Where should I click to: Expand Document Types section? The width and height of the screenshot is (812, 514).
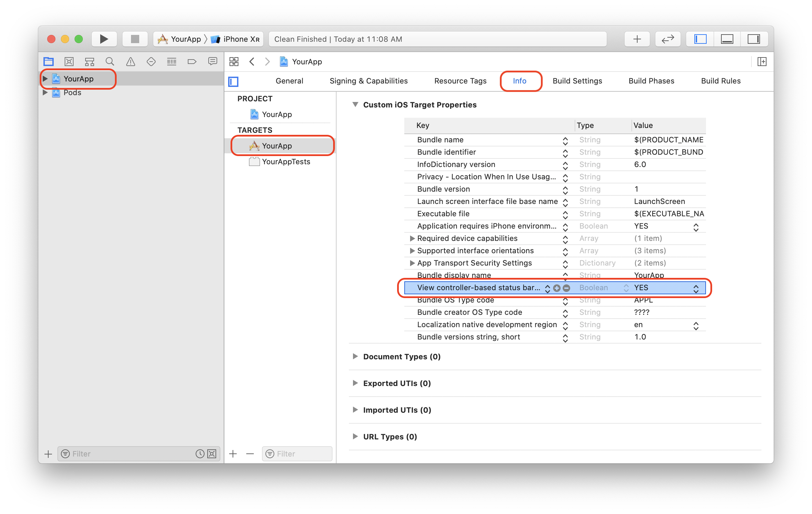tap(355, 356)
